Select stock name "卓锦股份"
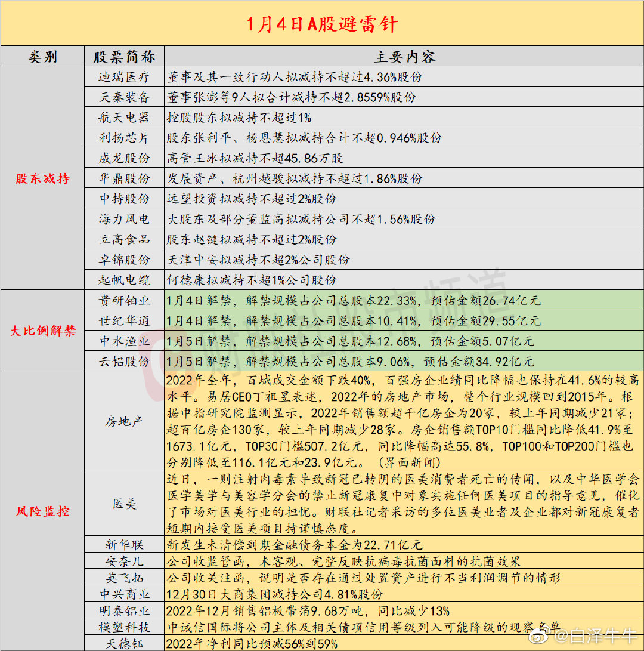The width and height of the screenshot is (644, 651). click(x=124, y=260)
